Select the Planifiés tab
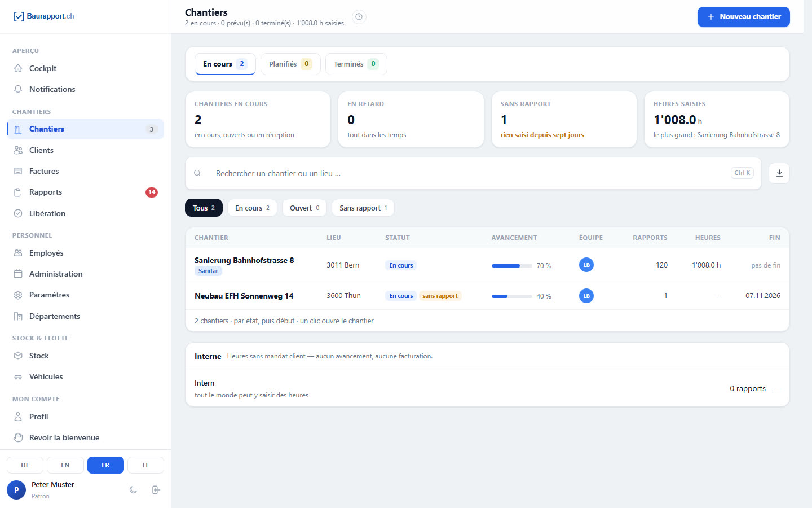Screen dimensions: 812x508 (x=290, y=64)
